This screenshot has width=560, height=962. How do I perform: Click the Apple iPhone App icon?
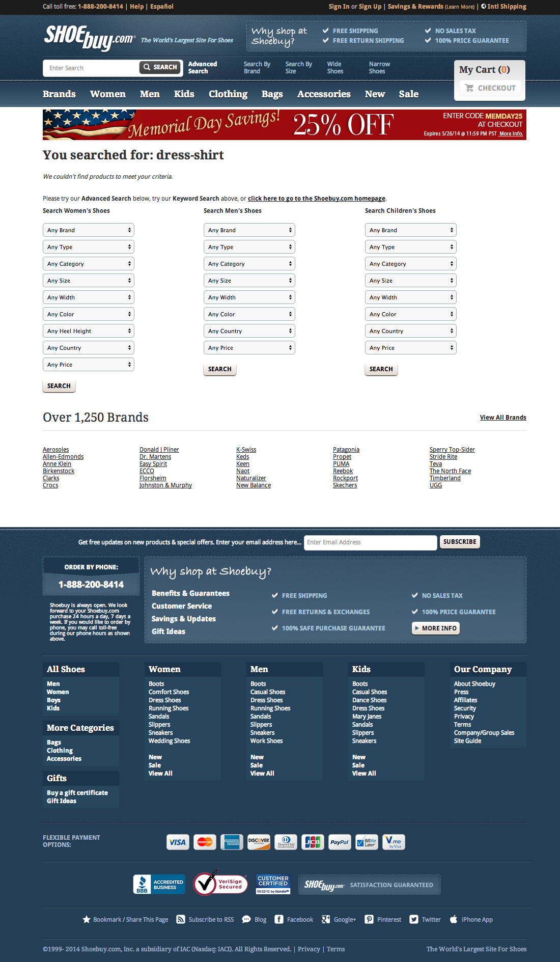tap(454, 919)
